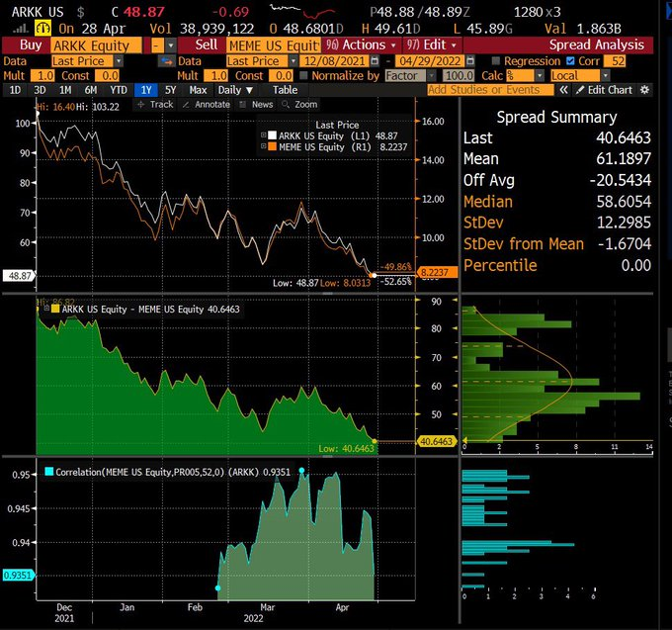This screenshot has height=630, width=672.
Task: Select the 5Y range tab
Action: (171, 90)
